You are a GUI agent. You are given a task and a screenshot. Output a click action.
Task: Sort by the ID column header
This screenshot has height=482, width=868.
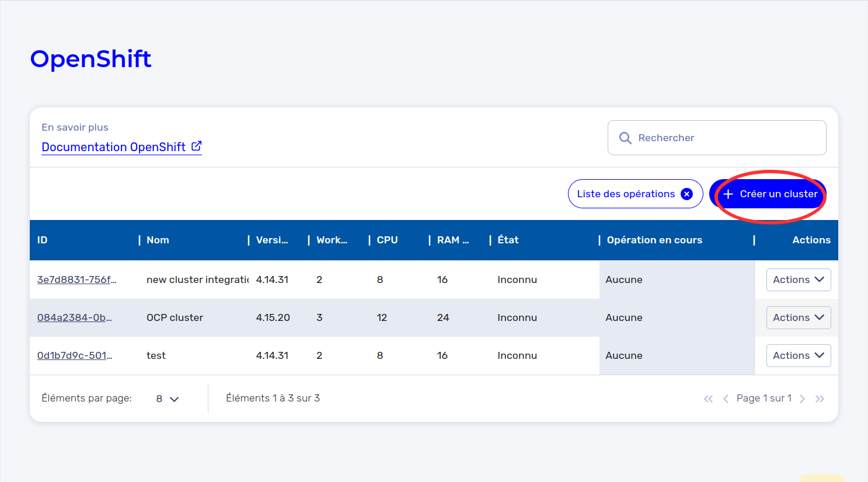pos(43,240)
